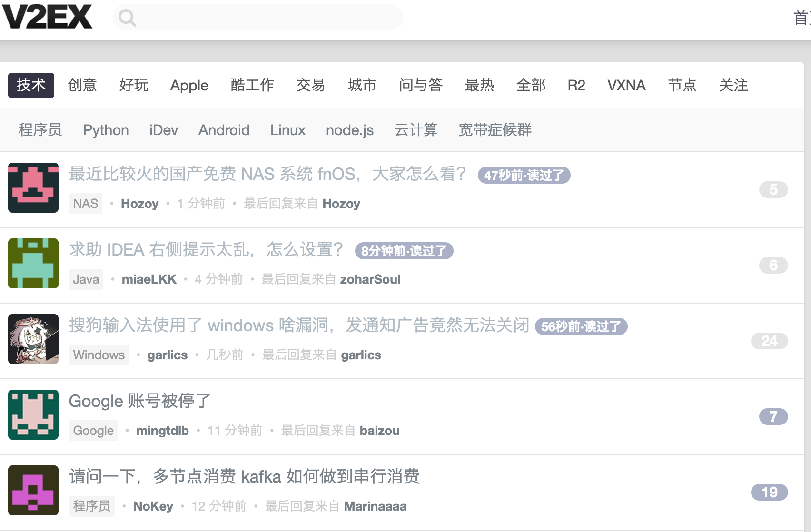
Task: Click the Windows node tag
Action: (99, 355)
